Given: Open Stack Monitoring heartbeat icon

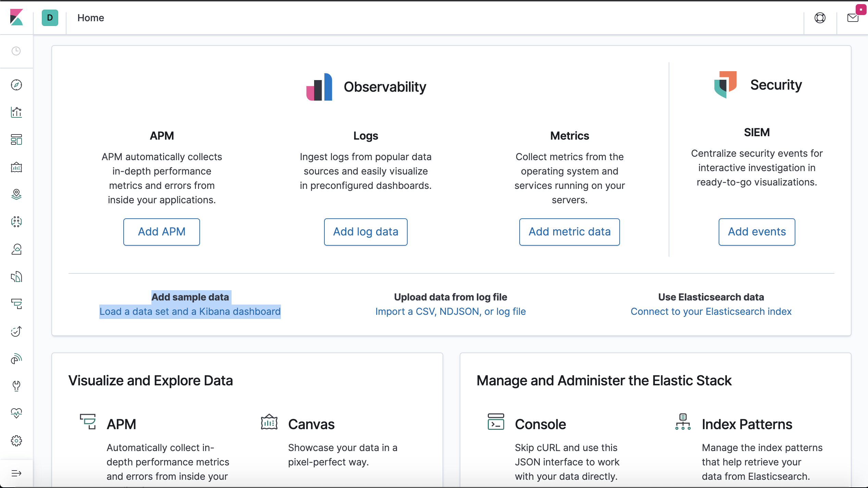Looking at the screenshot, I should pyautogui.click(x=16, y=413).
